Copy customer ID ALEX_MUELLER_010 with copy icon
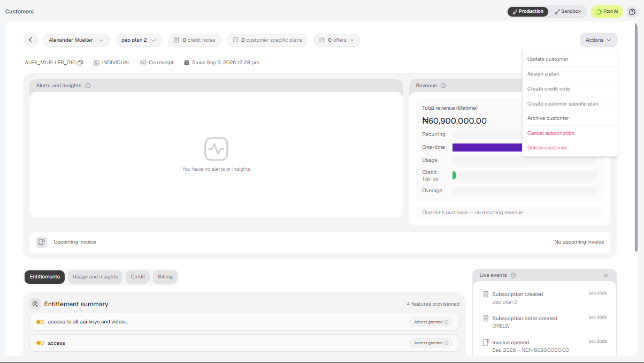 click(x=80, y=63)
